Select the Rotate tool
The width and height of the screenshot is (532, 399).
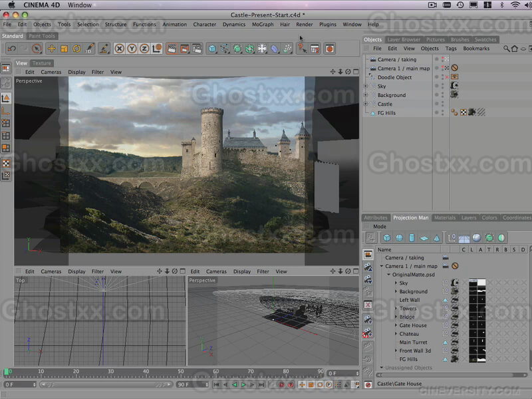(x=76, y=49)
